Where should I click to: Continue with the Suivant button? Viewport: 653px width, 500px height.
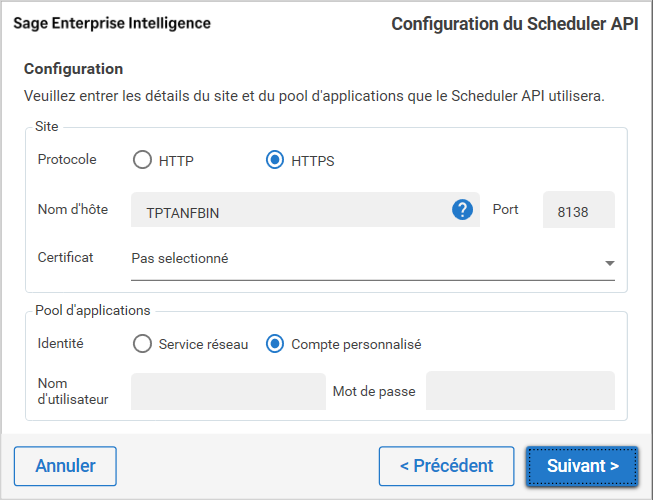click(x=582, y=466)
